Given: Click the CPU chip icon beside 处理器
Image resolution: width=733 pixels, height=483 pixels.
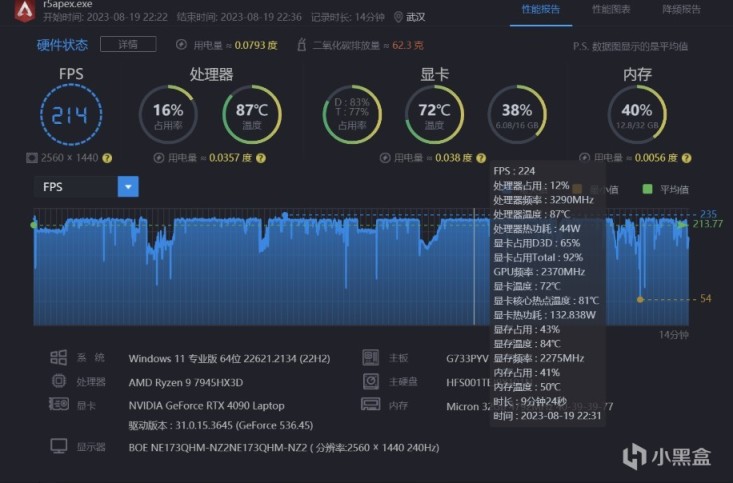Looking at the screenshot, I should pyautogui.click(x=58, y=381).
